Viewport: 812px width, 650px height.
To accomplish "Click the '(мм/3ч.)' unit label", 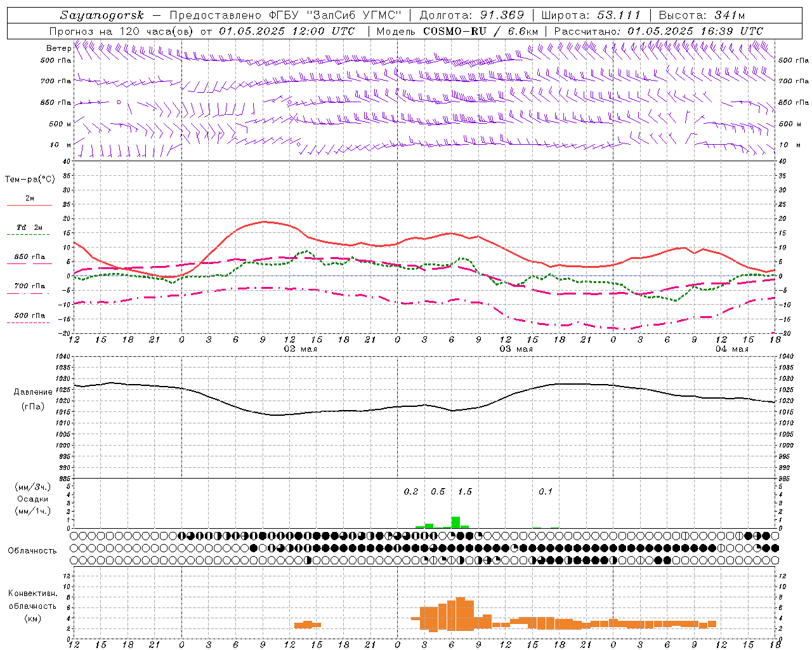I will [x=33, y=487].
